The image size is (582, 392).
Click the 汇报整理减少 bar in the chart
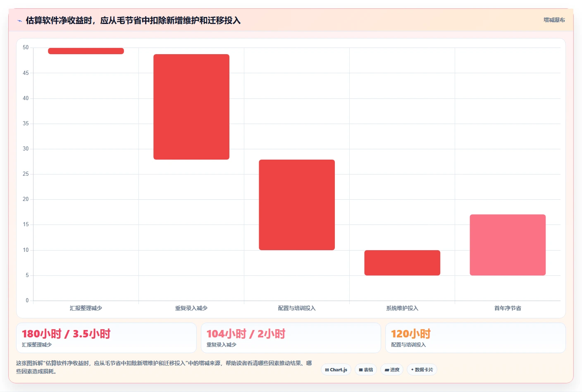coord(86,51)
